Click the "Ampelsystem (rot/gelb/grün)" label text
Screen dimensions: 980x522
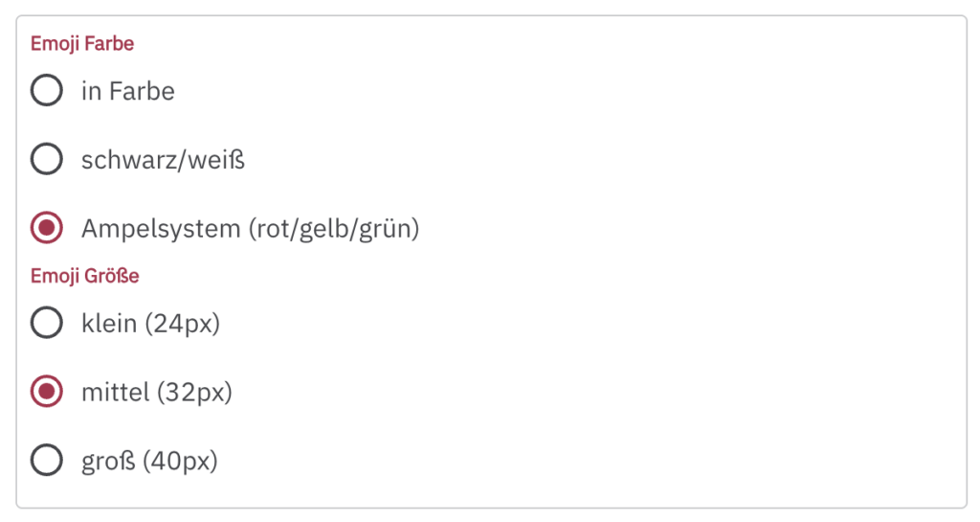pos(250,229)
